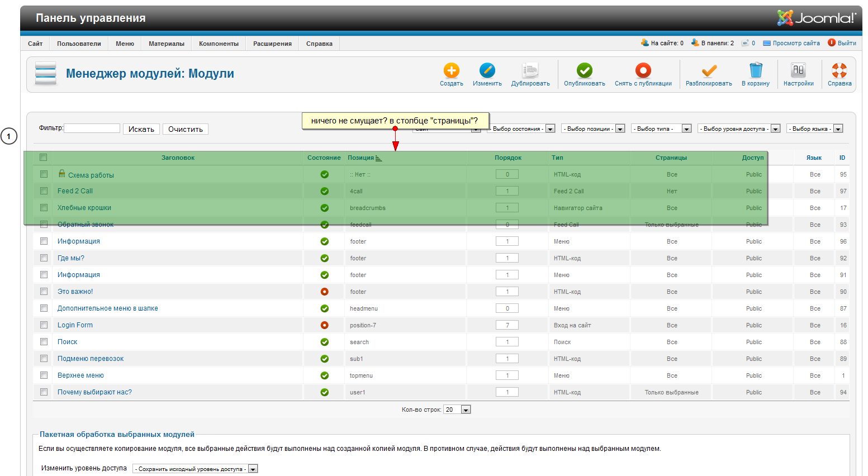Click the Изменить (Edit) pencil icon
Viewport: 868px width, 476px height.
point(487,71)
